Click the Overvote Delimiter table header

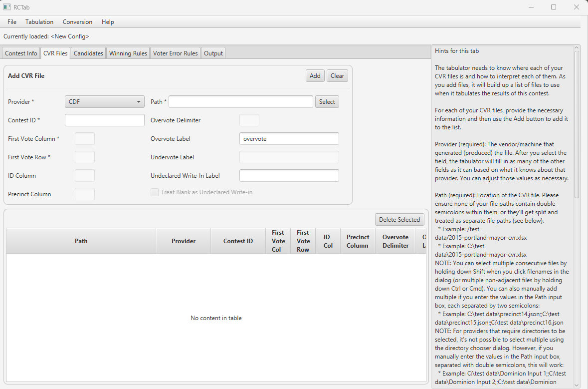(395, 241)
